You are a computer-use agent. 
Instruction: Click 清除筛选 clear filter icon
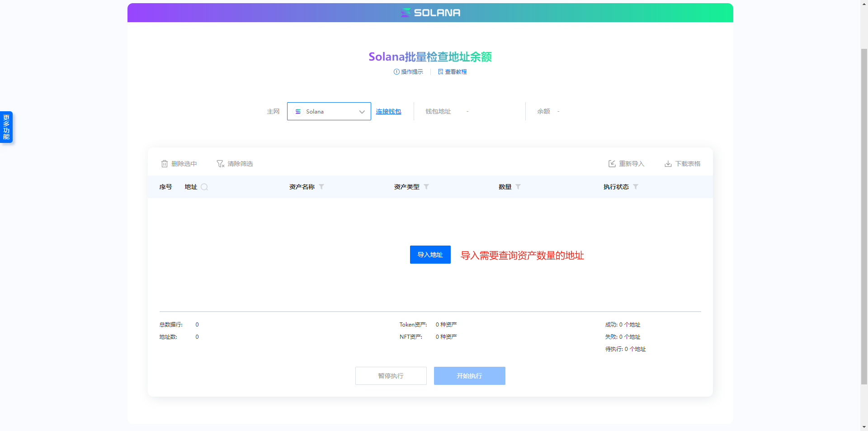pos(220,164)
